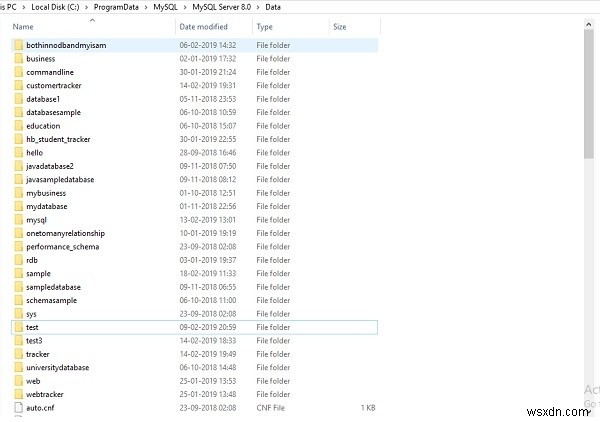Select the education folder icon
The height and width of the screenshot is (422, 600).
point(18,125)
